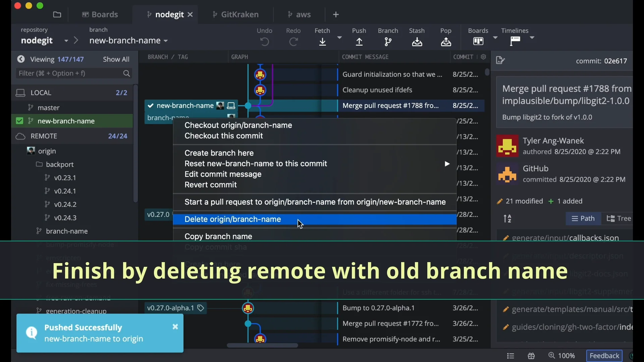Click Show All in left panel
The width and height of the screenshot is (644, 362).
click(116, 59)
